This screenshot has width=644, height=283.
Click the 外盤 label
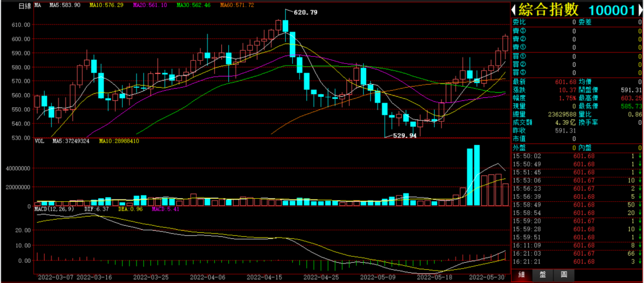pyautogui.click(x=519, y=147)
